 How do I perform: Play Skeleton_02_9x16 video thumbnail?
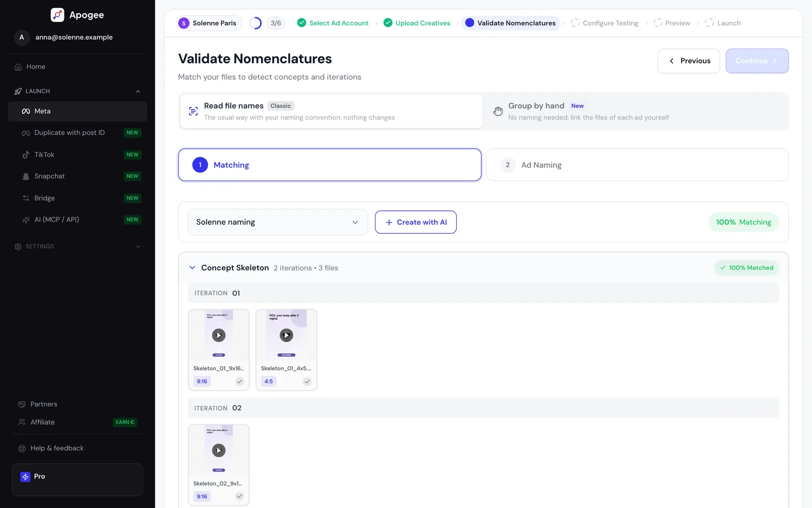point(219,450)
